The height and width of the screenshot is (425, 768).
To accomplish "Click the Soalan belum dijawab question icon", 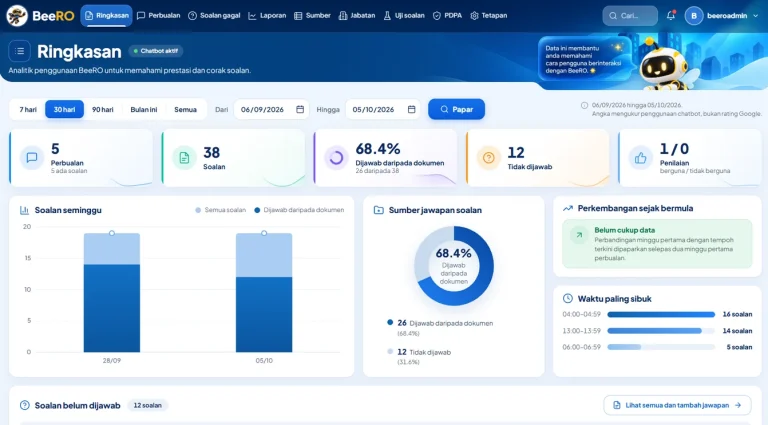I will click(x=24, y=405).
